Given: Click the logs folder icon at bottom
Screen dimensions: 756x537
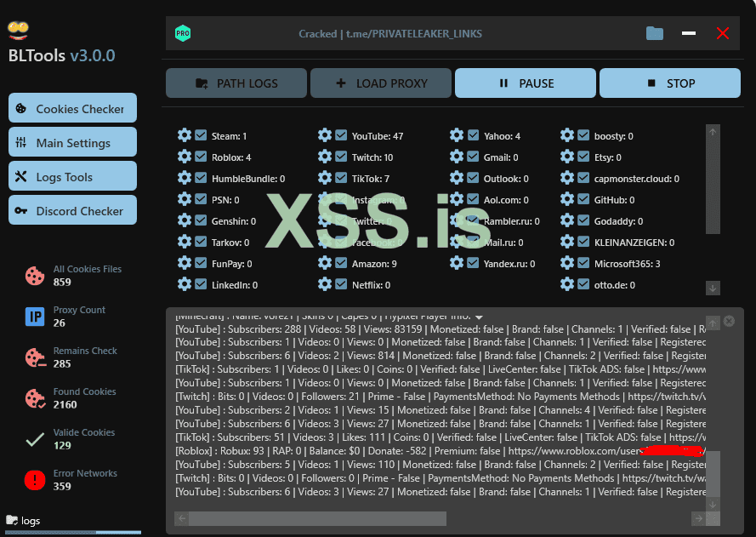Looking at the screenshot, I should coord(12,520).
